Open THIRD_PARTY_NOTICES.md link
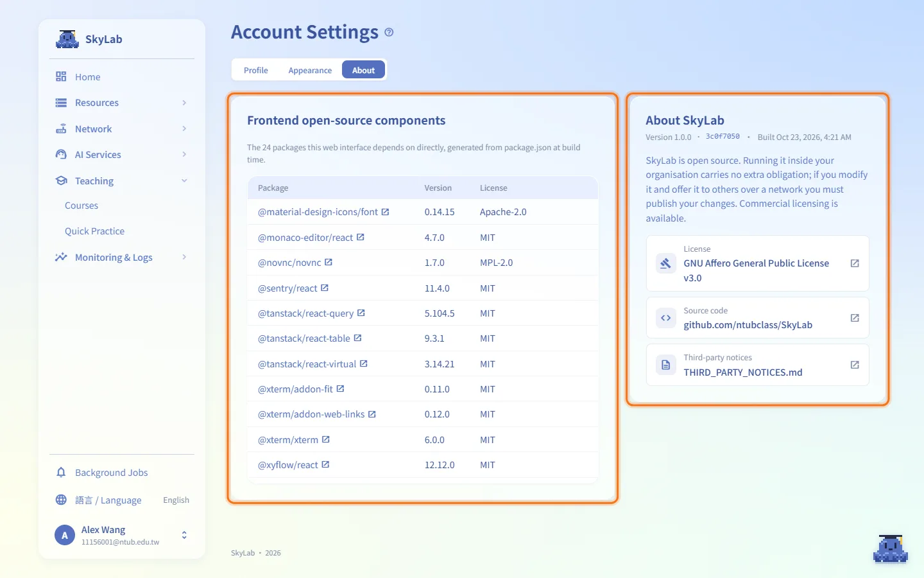Viewport: 924px width, 578px height. point(758,365)
